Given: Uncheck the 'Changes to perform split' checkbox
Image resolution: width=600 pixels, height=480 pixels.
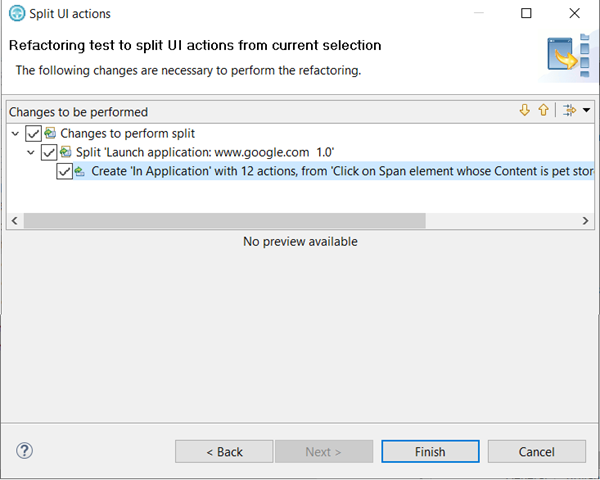Looking at the screenshot, I should coord(33,133).
